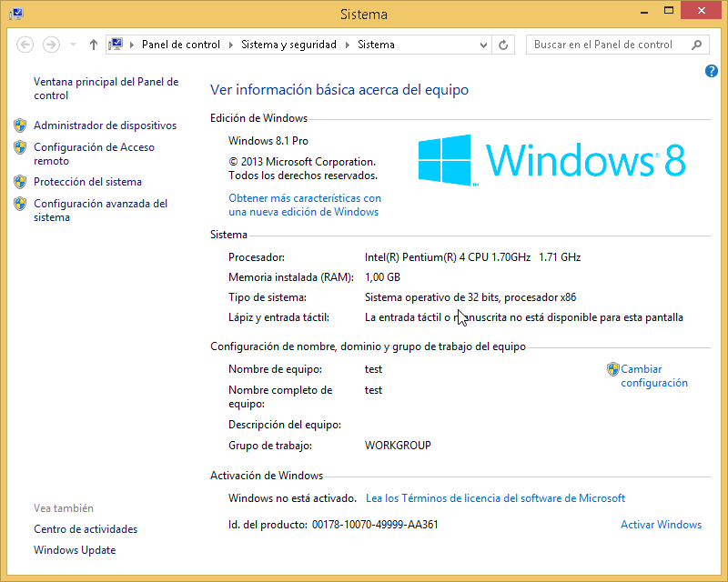Click the Windows 8 logo
728x582 pixels.
(x=551, y=160)
